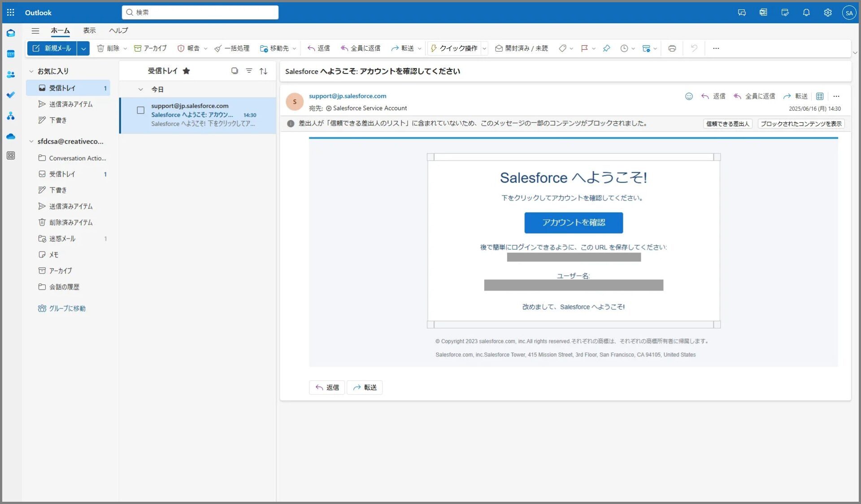
Task: Open the Mail app in left rail
Action: [11, 33]
